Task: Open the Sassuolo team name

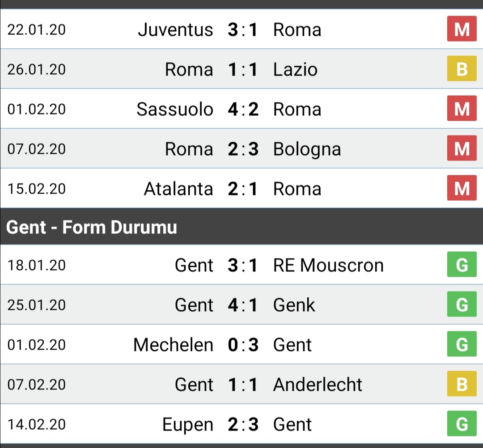Action: click(175, 109)
